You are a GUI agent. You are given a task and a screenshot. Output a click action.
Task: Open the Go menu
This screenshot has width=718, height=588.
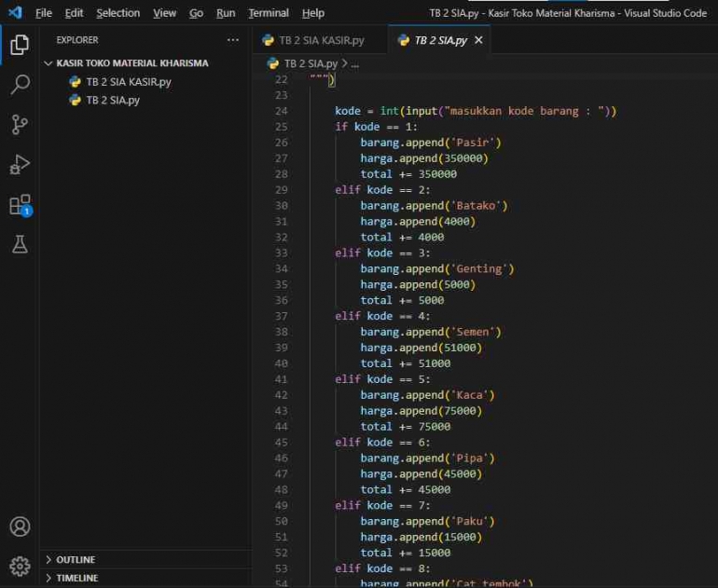coord(196,13)
